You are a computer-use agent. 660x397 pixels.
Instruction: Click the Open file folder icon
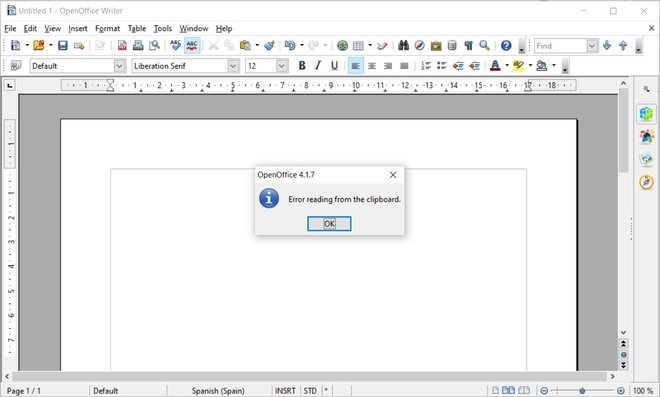[39, 45]
